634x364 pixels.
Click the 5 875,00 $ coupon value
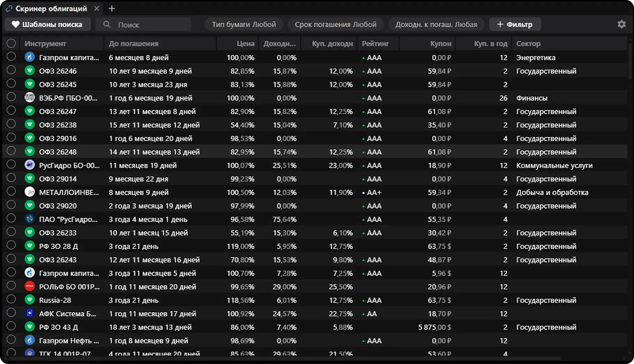pyautogui.click(x=434, y=327)
